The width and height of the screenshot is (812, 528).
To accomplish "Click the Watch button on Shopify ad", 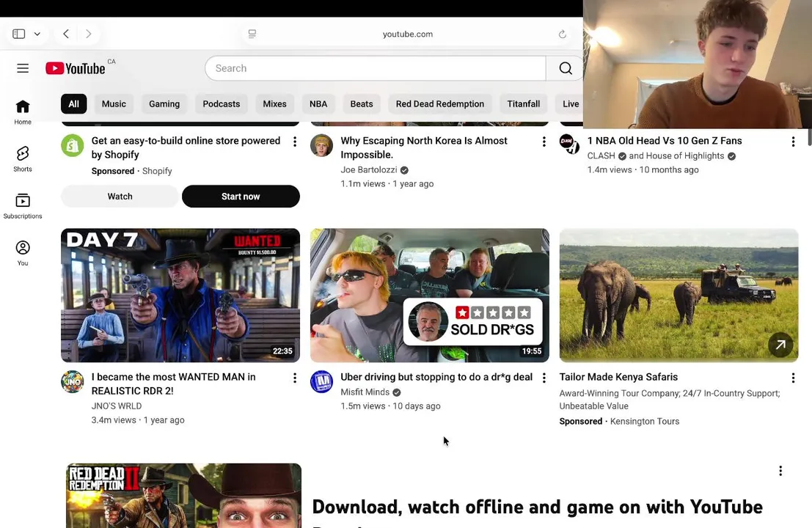I will pos(120,197).
